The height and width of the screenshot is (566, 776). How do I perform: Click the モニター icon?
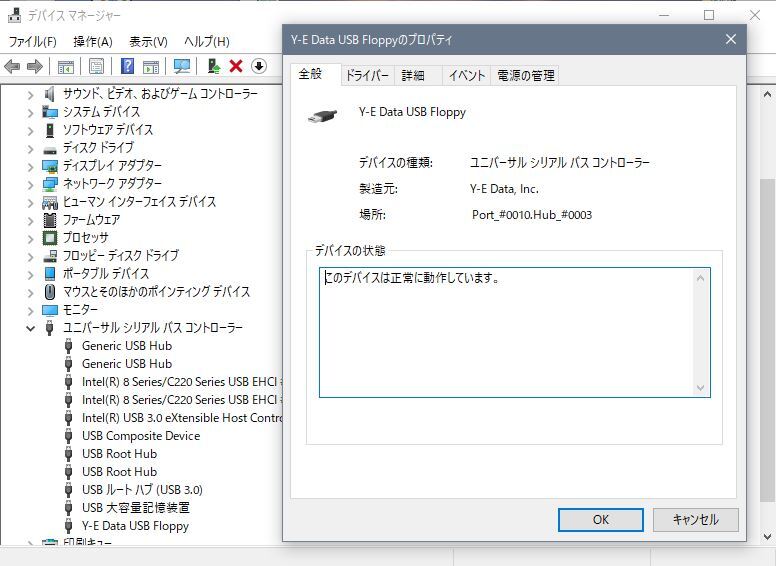point(49,310)
